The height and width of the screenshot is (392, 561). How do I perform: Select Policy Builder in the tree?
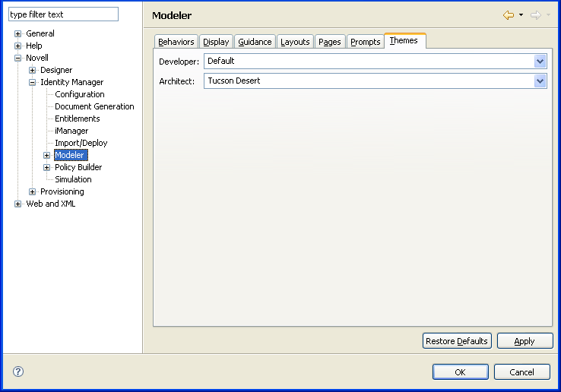tap(78, 167)
